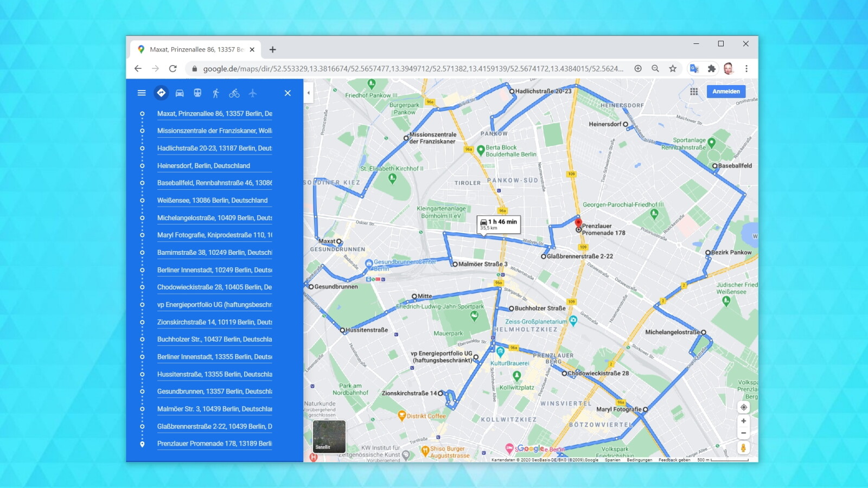This screenshot has height=488, width=868.
Task: Zoom in on the map
Action: coord(743,421)
